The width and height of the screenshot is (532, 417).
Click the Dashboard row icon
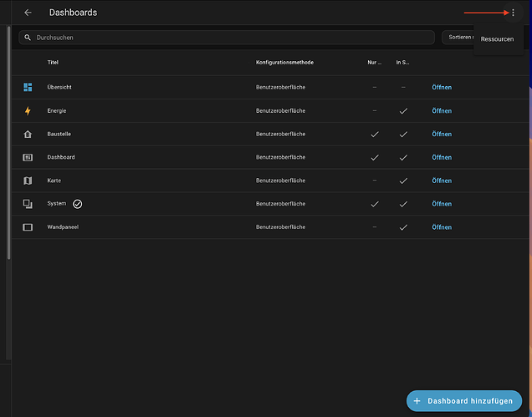coord(28,157)
